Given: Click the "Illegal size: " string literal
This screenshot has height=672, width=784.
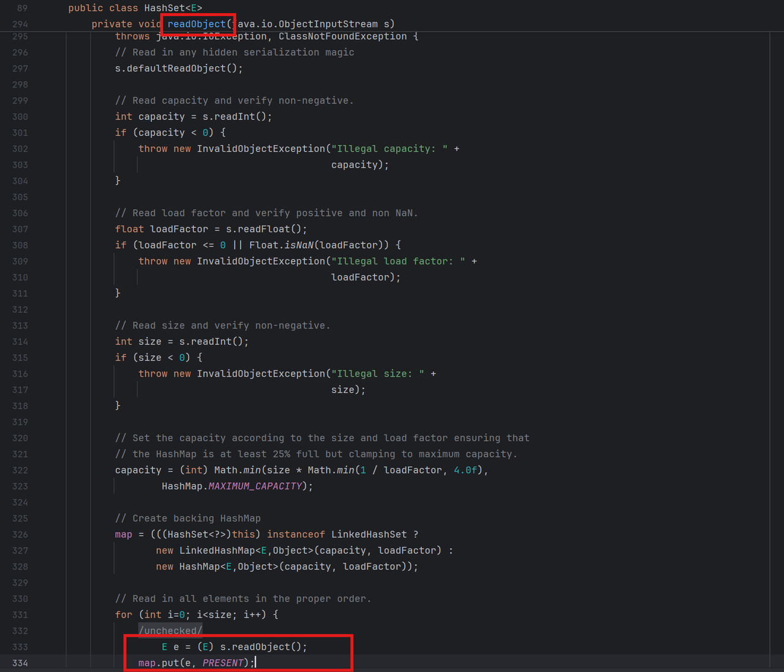Looking at the screenshot, I should tap(377, 374).
